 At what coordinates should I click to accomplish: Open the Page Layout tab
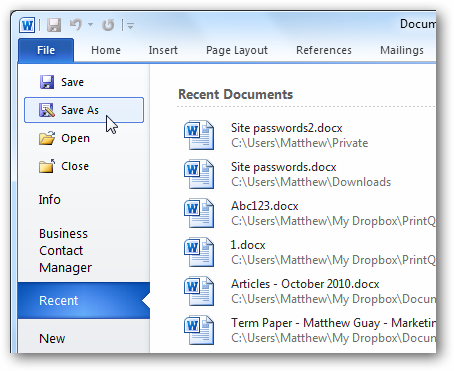(237, 50)
